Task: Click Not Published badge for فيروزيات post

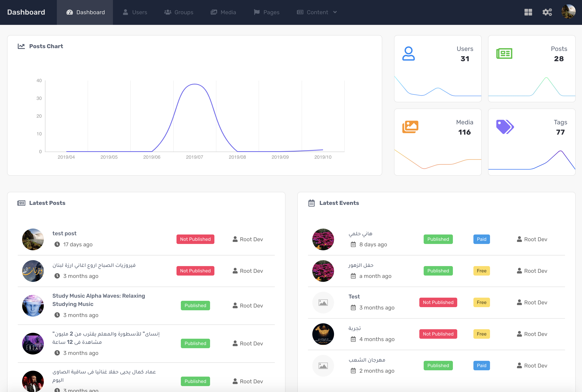Action: pyautogui.click(x=195, y=271)
